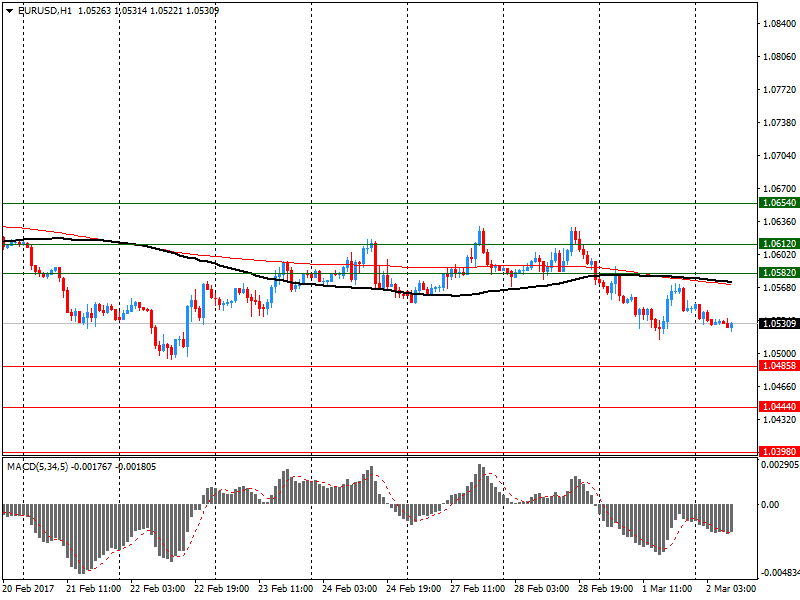The height and width of the screenshot is (600, 800).
Task: Click the 24 Feb 03:00 time label
Action: tap(349, 589)
